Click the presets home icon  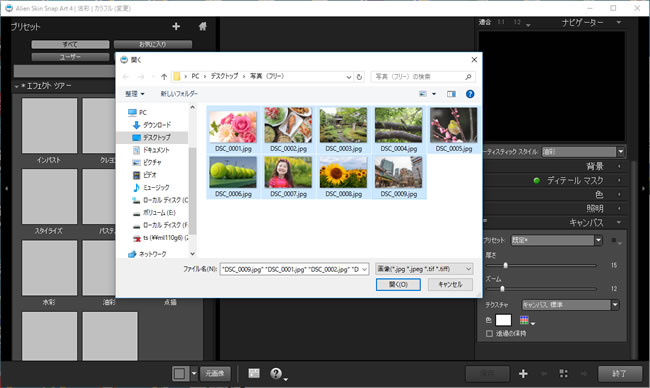[202, 27]
